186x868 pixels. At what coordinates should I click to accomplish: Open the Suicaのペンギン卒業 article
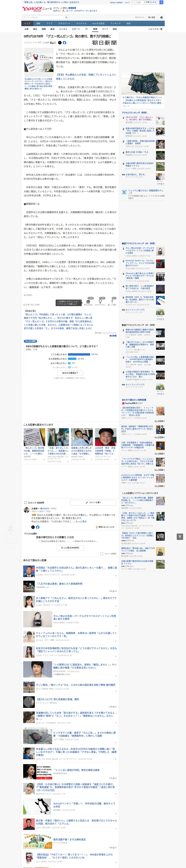coord(84,805)
